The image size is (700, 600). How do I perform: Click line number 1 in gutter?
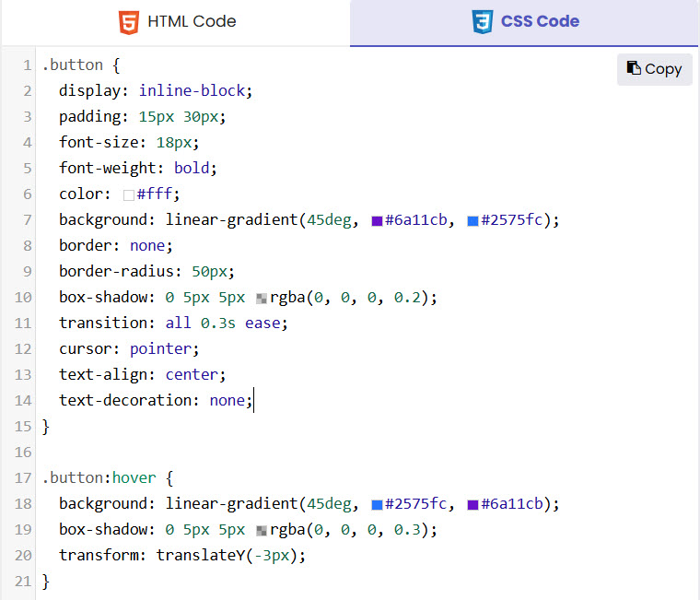click(28, 65)
